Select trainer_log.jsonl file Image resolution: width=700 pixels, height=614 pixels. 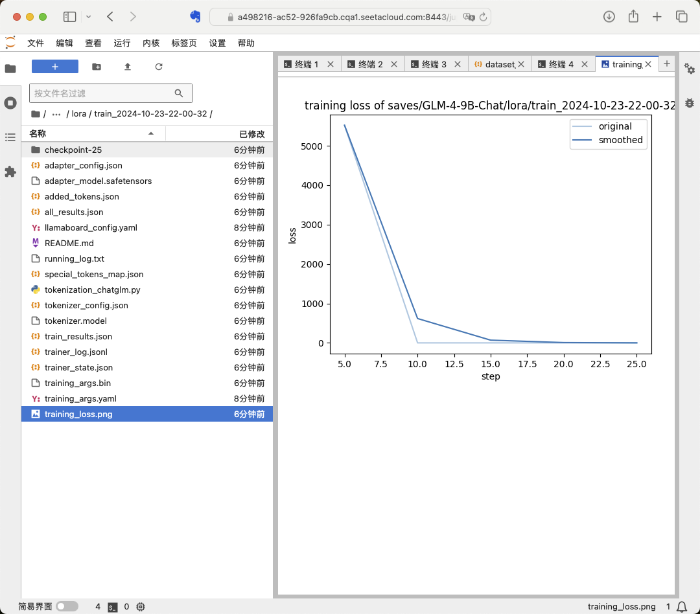point(76,352)
